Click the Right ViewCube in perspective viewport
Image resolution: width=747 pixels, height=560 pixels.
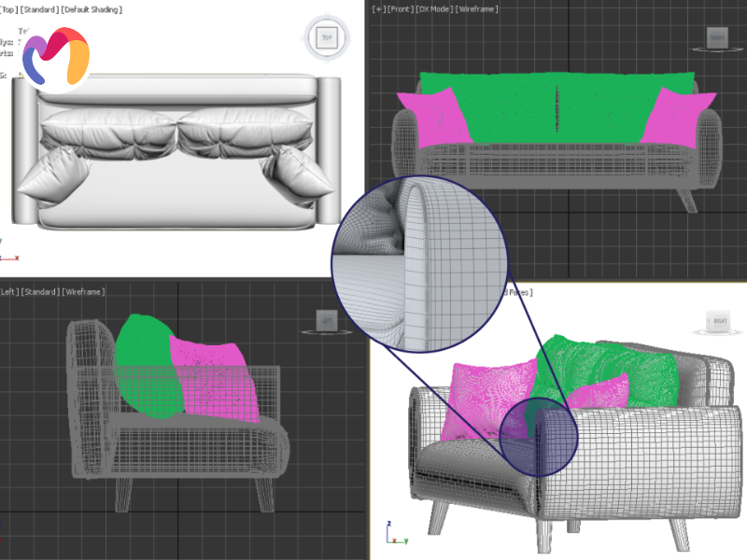point(718,320)
